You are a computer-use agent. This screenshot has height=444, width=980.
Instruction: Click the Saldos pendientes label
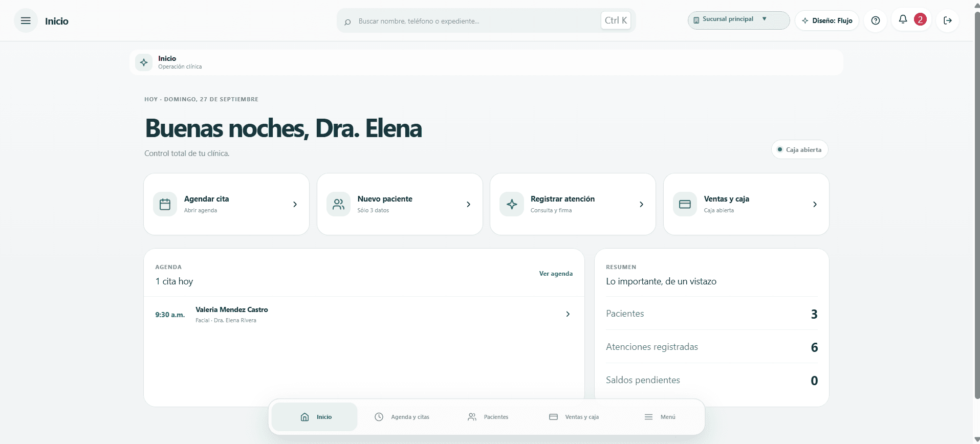[643, 380]
